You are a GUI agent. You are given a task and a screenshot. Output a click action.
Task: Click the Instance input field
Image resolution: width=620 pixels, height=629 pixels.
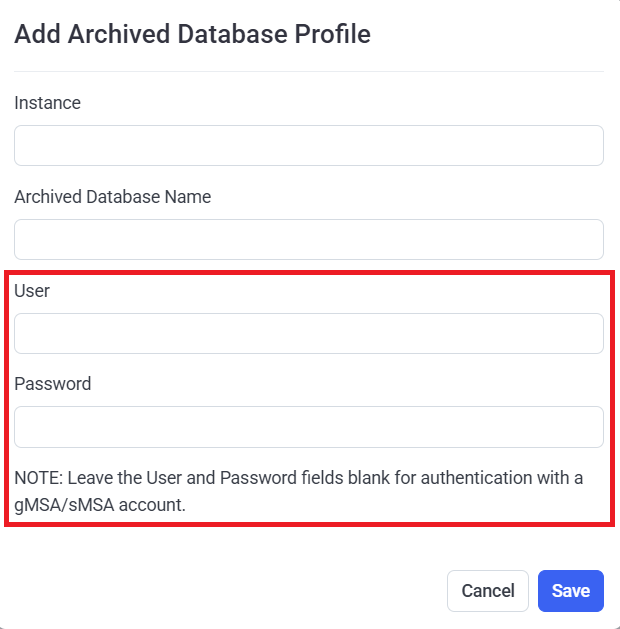tap(308, 145)
